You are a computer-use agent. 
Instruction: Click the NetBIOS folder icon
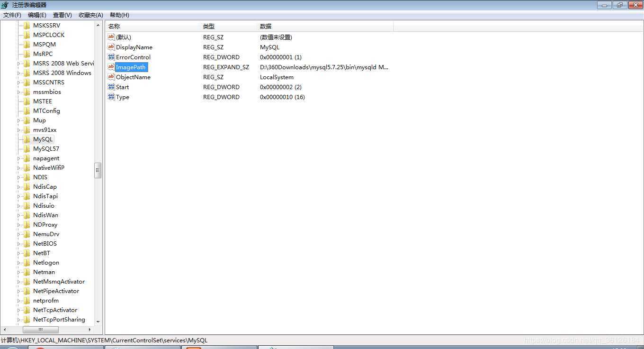(x=27, y=244)
